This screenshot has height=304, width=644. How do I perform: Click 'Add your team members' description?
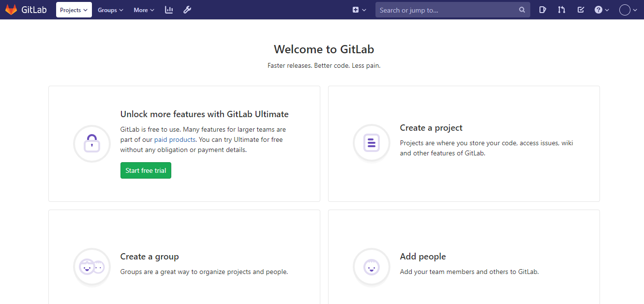(469, 272)
